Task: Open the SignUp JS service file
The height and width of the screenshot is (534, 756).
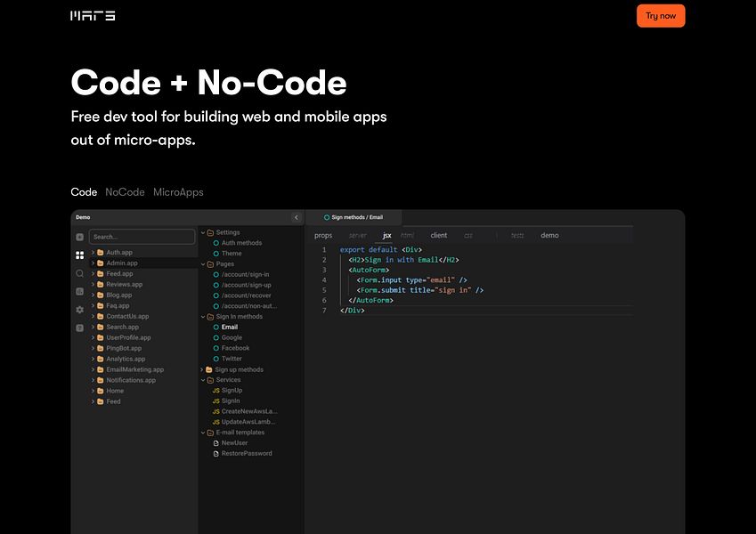Action: 231,391
